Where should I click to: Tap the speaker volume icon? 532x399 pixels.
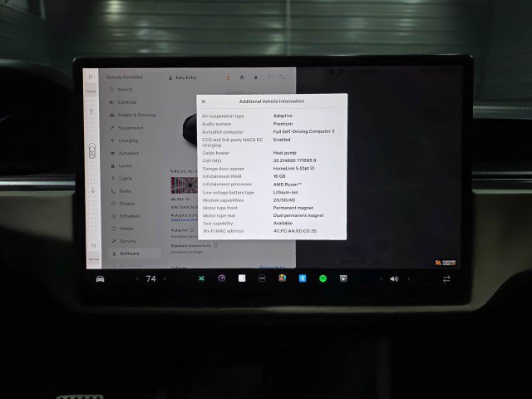[x=394, y=279]
